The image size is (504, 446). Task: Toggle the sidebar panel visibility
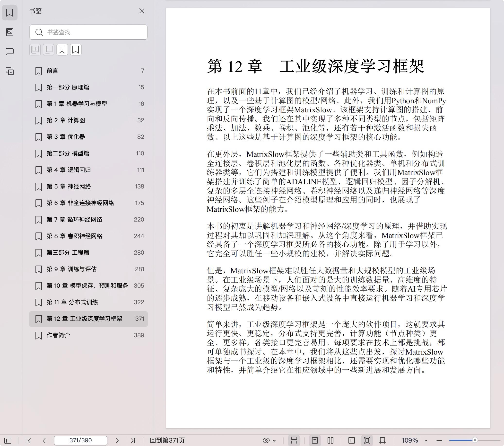coord(8,441)
